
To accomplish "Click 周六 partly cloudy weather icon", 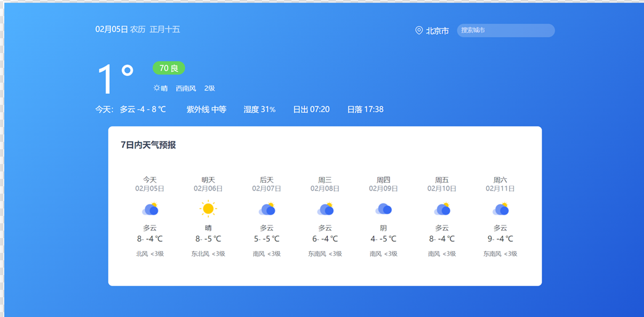I will 500,209.
